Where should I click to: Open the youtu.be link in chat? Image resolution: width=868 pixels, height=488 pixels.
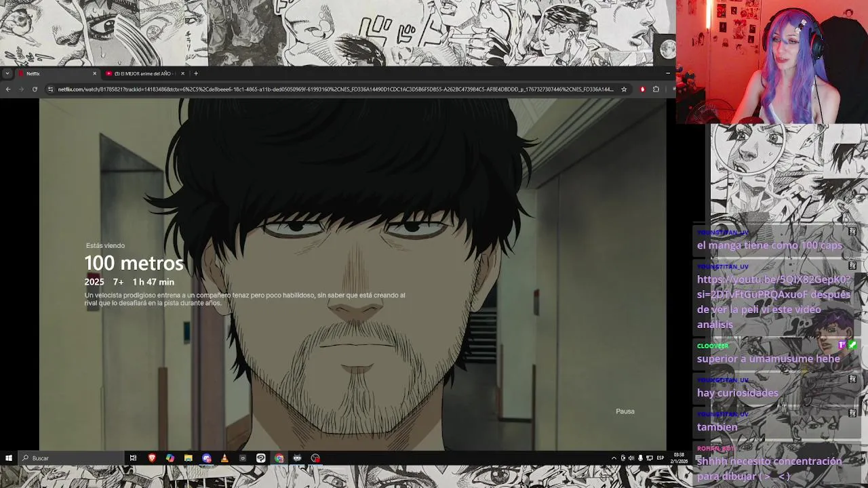773,287
